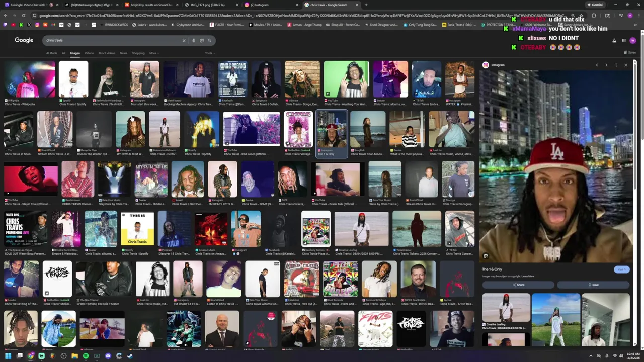Save the previewed image
The image size is (644, 362).
pos(593,285)
